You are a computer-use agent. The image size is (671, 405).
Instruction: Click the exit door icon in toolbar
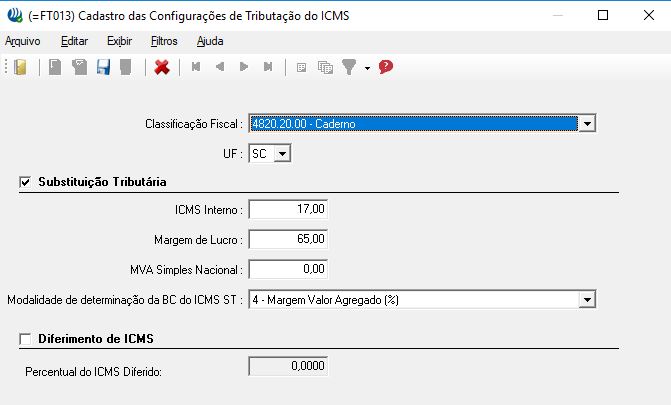click(x=20, y=67)
